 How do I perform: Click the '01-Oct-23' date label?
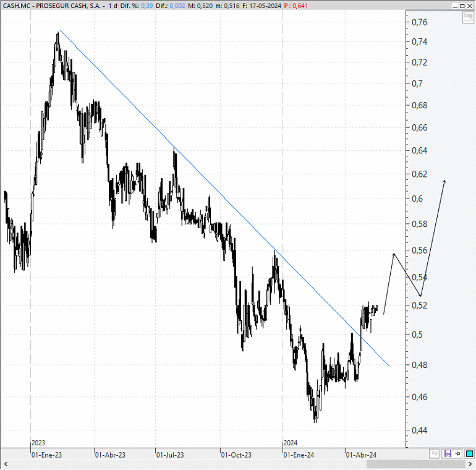click(x=236, y=455)
